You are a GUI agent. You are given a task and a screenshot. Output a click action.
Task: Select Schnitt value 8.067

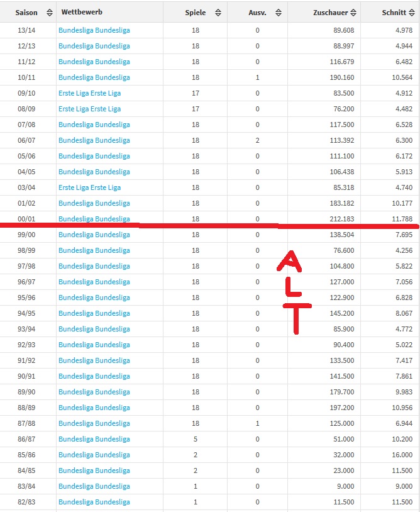pos(404,313)
